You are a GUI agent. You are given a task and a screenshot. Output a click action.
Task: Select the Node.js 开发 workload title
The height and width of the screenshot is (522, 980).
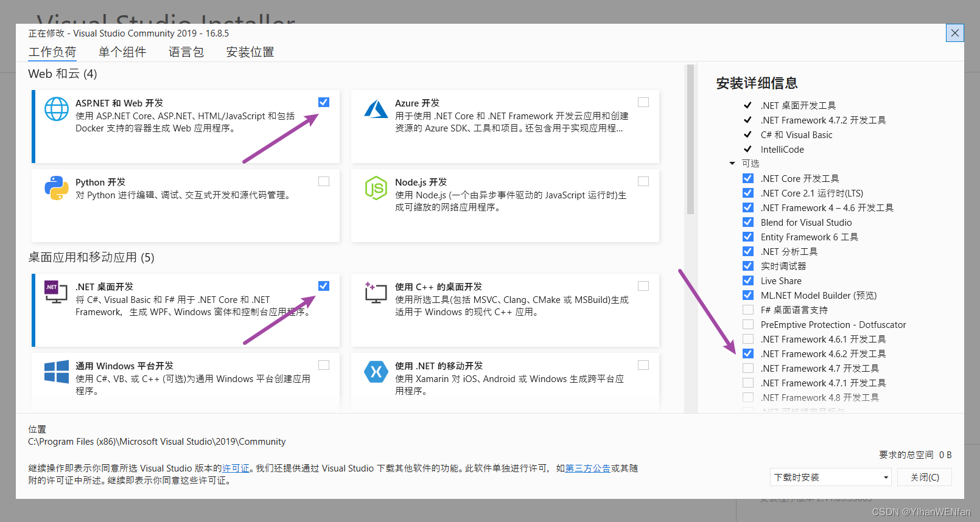pyautogui.click(x=421, y=182)
